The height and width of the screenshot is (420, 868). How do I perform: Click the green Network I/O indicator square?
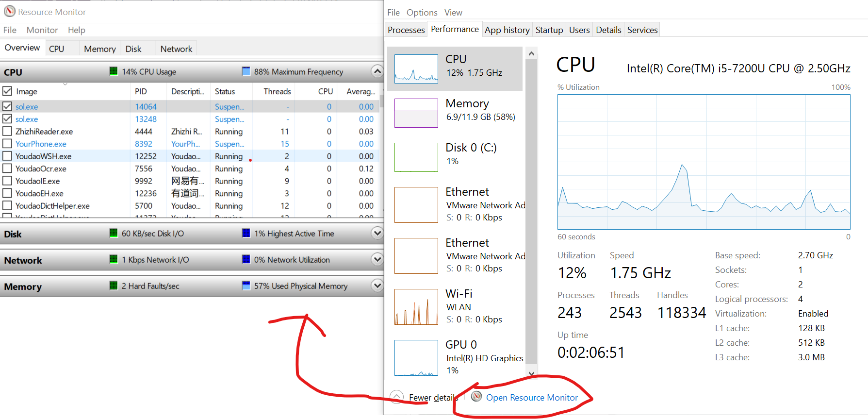[114, 259]
